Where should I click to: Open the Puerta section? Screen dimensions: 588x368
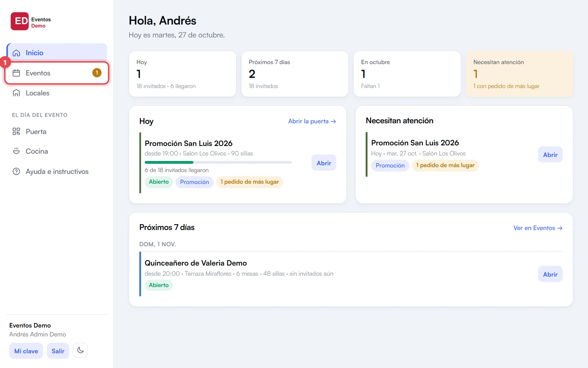pos(57,132)
